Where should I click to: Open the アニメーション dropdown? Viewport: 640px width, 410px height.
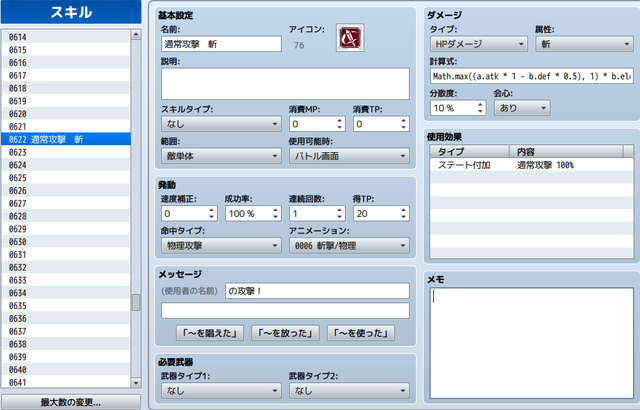coord(349,246)
